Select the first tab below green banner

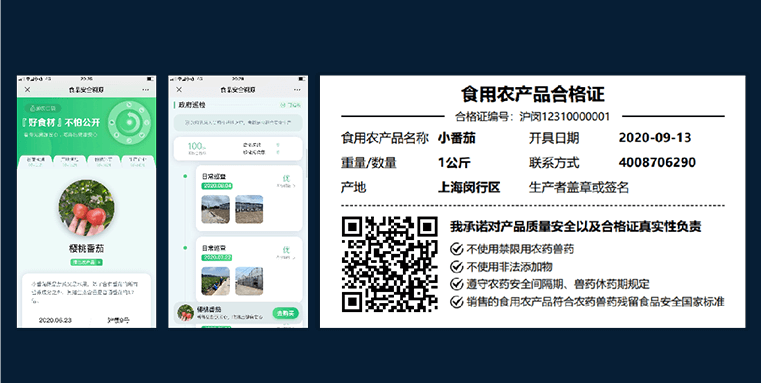coord(35,162)
